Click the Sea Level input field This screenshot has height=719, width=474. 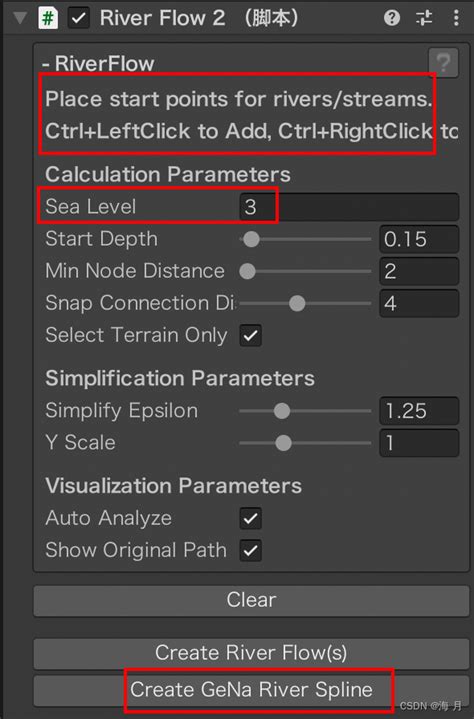(x=349, y=207)
